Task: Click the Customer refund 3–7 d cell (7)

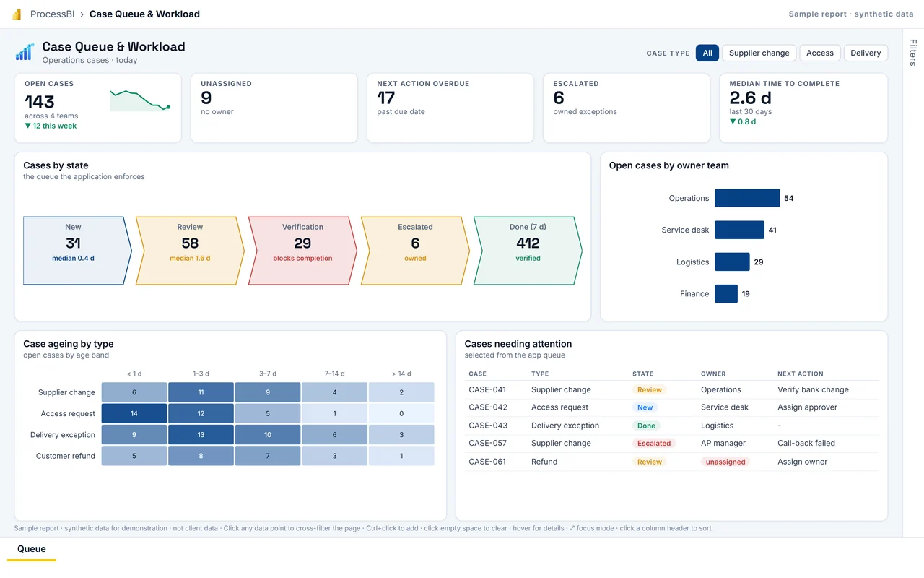Action: 268,456
